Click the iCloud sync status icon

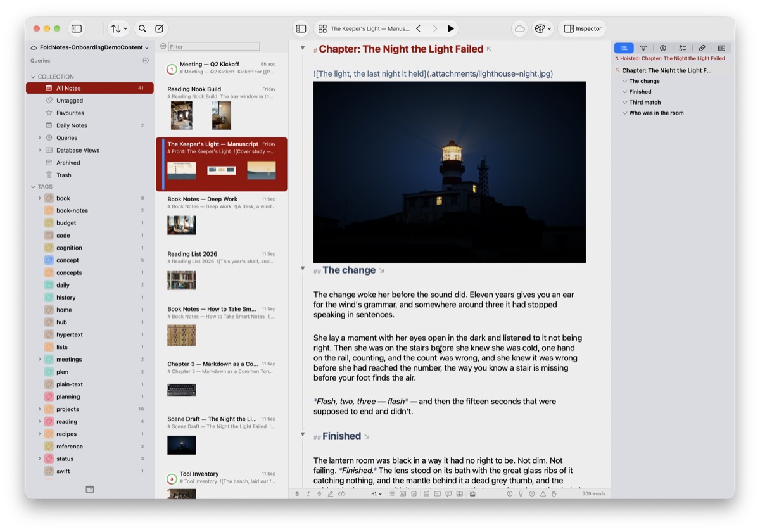(519, 28)
